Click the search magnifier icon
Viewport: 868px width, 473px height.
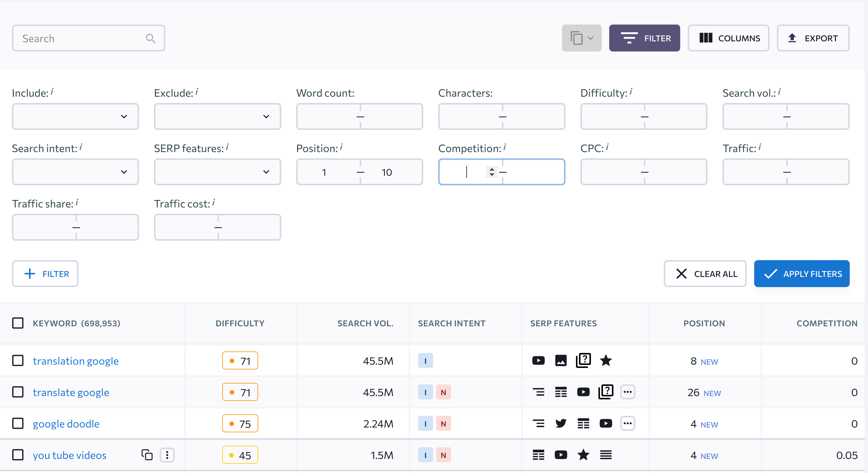[151, 38]
